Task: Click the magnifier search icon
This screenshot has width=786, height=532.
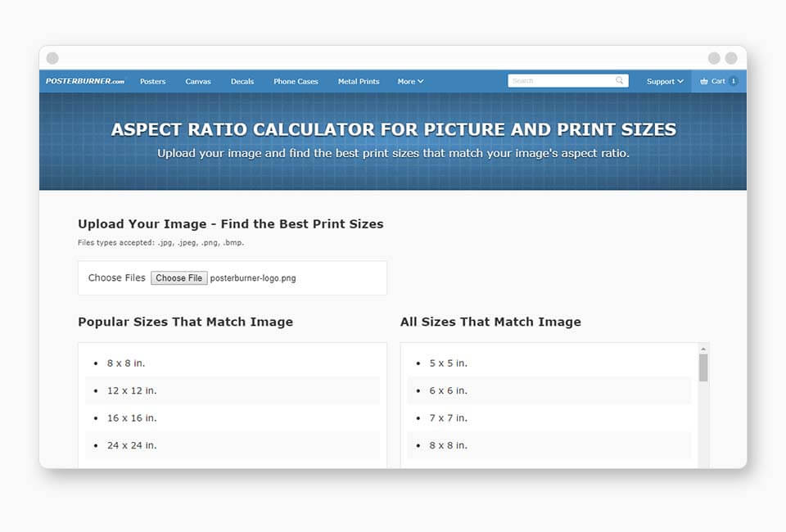Action: tap(620, 80)
